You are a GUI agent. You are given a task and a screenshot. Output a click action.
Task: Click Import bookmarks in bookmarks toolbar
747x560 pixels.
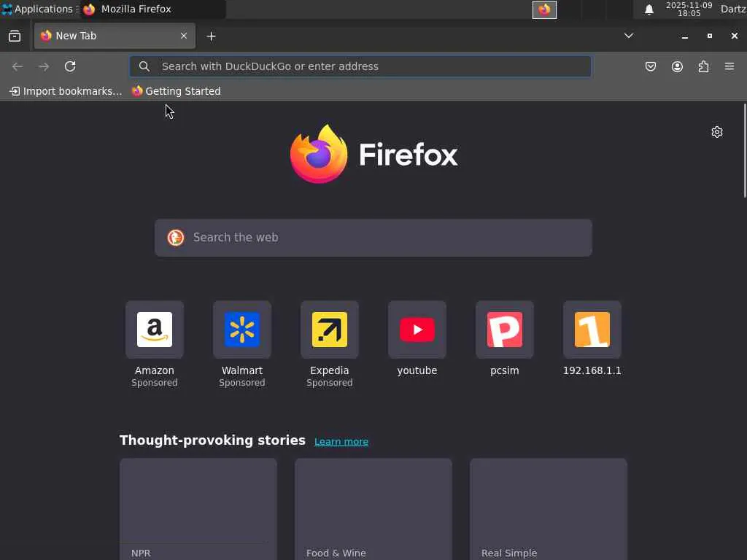coord(65,91)
